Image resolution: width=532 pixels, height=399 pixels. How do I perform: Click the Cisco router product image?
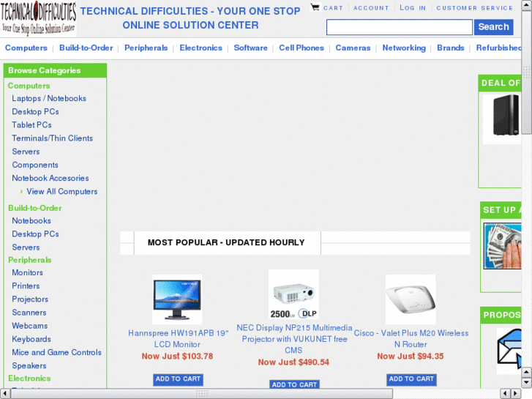coord(411,299)
